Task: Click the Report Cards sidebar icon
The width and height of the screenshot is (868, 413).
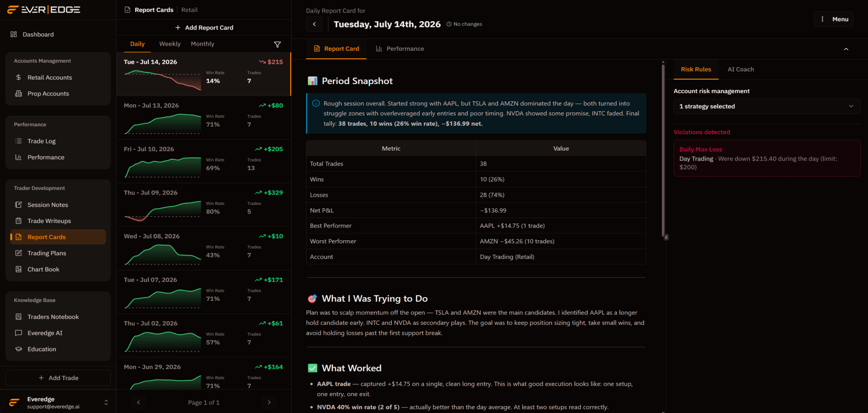Action: pos(19,237)
